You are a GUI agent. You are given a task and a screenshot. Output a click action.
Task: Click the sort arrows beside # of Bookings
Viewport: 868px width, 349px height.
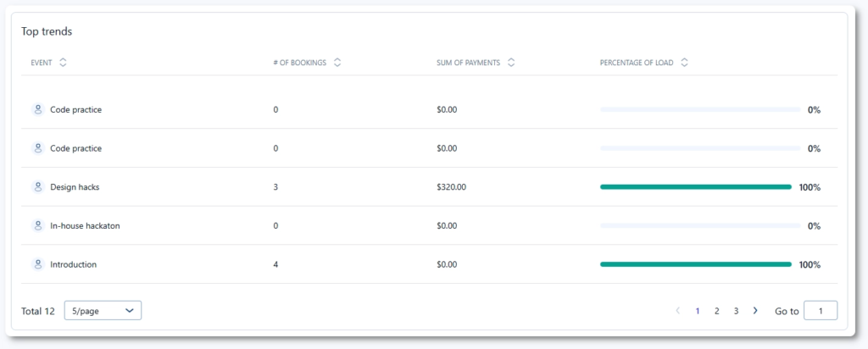(x=337, y=63)
